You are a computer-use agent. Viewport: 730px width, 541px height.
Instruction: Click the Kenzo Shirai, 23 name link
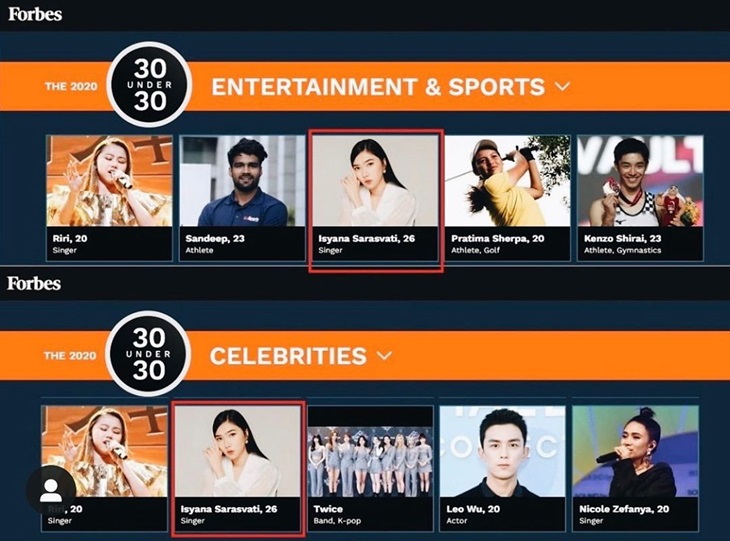pyautogui.click(x=622, y=238)
